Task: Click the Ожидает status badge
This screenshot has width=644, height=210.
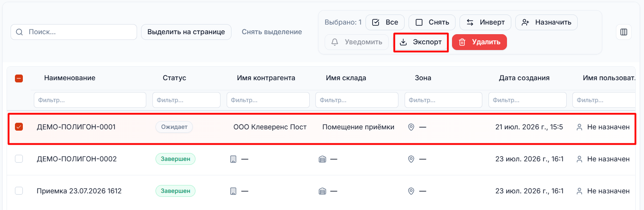Action: click(174, 127)
